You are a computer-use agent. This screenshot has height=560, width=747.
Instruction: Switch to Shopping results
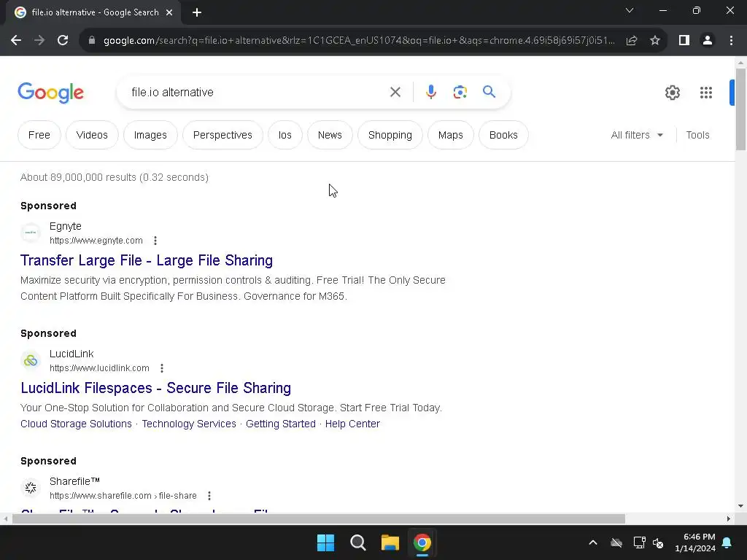(x=390, y=135)
